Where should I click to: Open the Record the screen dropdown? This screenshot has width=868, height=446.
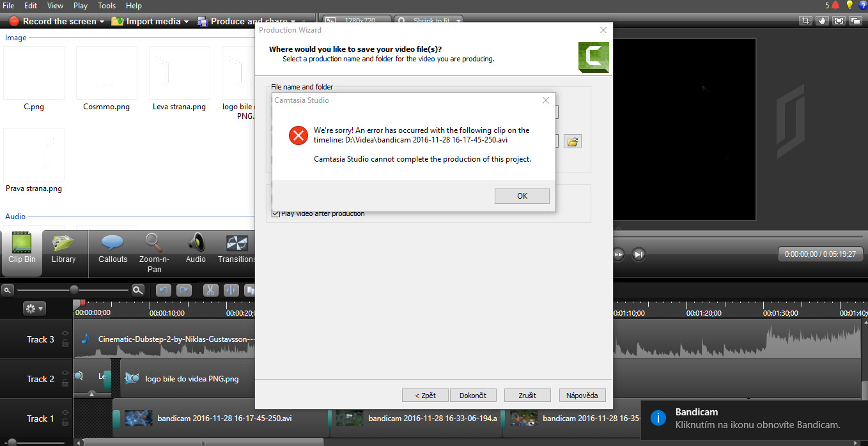56,21
